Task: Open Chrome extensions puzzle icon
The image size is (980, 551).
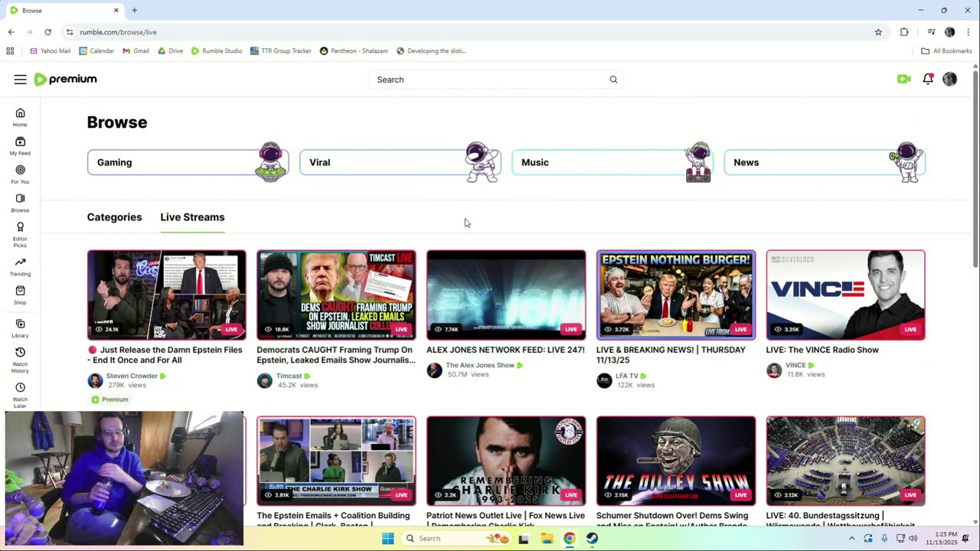Action: pyautogui.click(x=904, y=32)
